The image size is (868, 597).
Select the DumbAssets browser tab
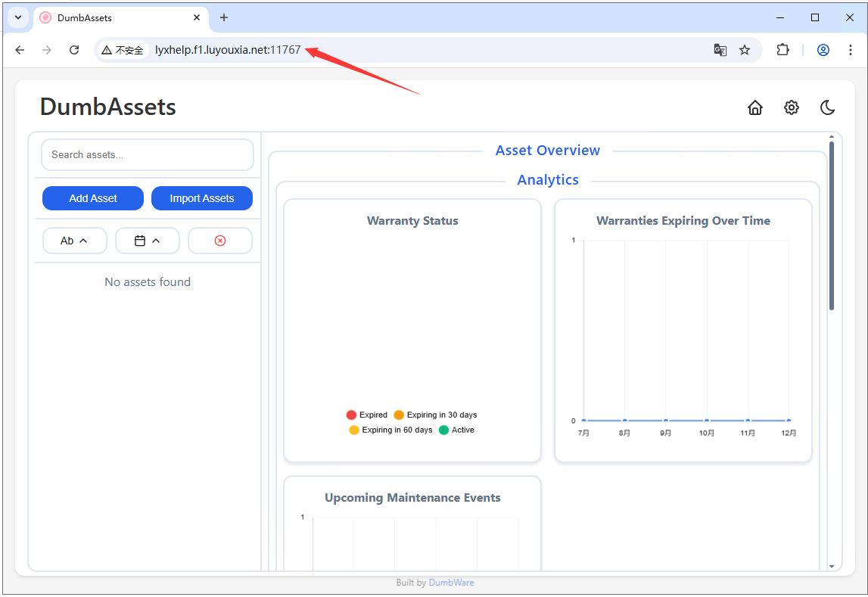[120, 17]
